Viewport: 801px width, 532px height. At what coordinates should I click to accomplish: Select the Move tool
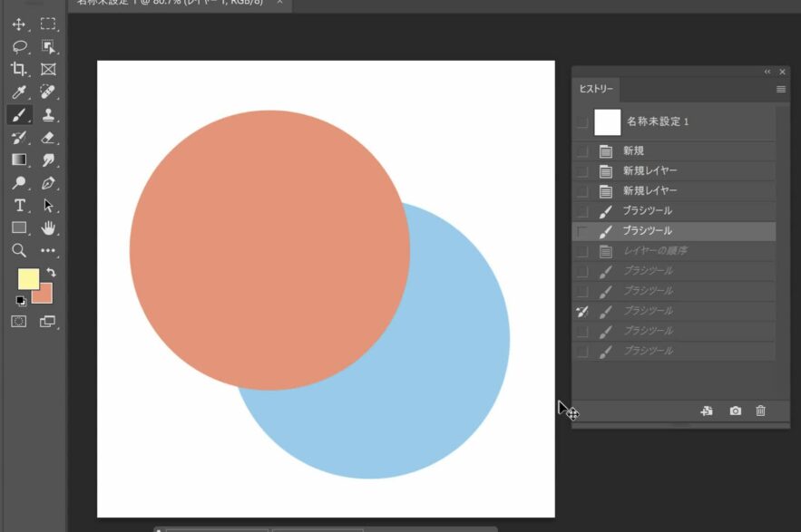(x=19, y=24)
